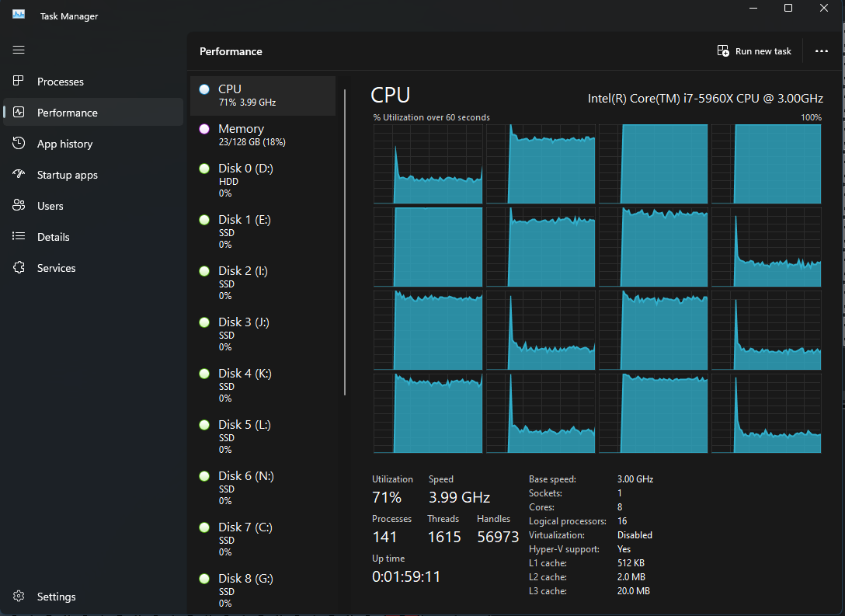The image size is (845, 616).
Task: Switch to the Performance tab in sidebar
Action: tap(93, 112)
